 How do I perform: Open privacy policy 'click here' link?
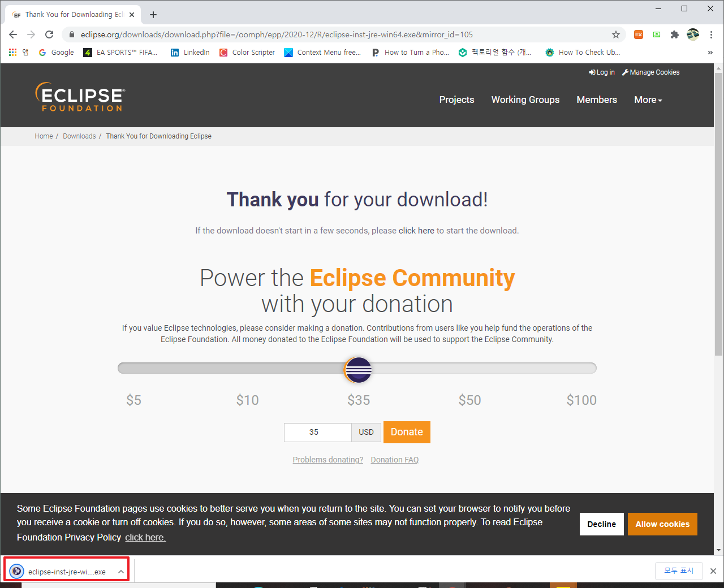pos(145,537)
